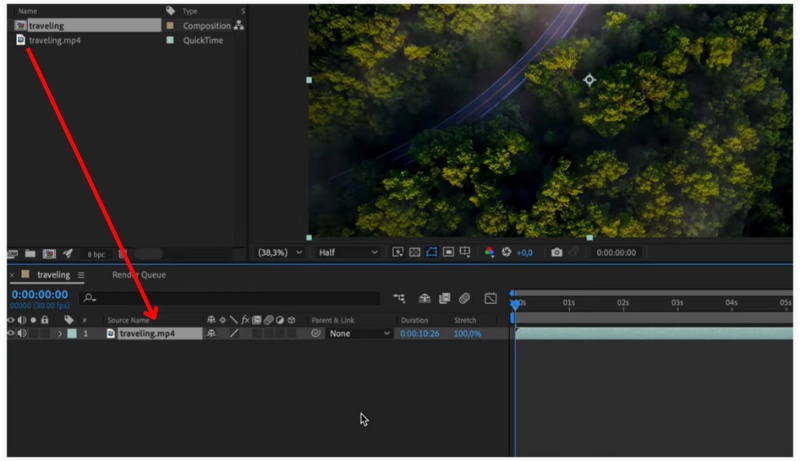Toggle the quality switch on traveling.mp4 layer
Screen dimensions: 800x461
234,333
